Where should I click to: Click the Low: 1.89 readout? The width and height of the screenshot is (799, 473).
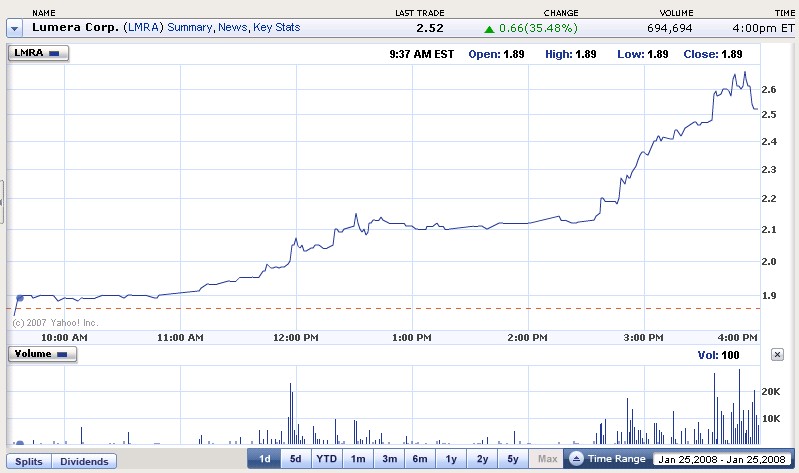pos(643,54)
